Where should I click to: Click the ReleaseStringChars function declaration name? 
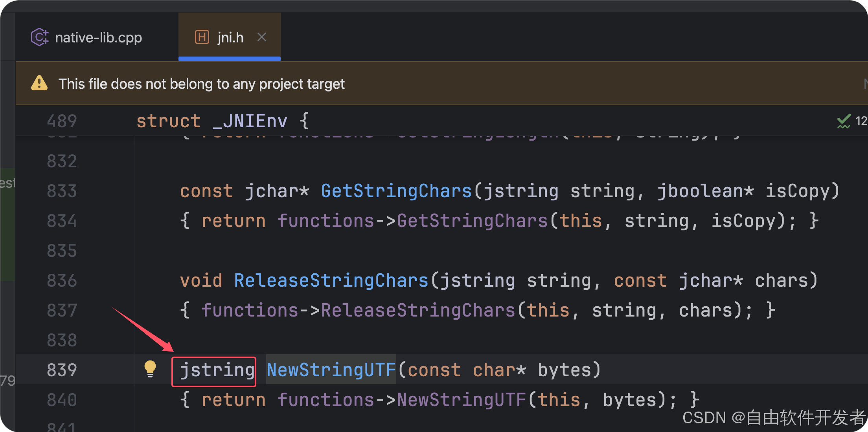331,280
